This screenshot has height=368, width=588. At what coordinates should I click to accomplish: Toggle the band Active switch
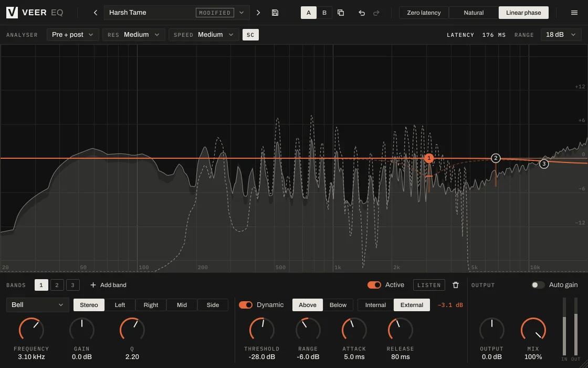click(374, 285)
